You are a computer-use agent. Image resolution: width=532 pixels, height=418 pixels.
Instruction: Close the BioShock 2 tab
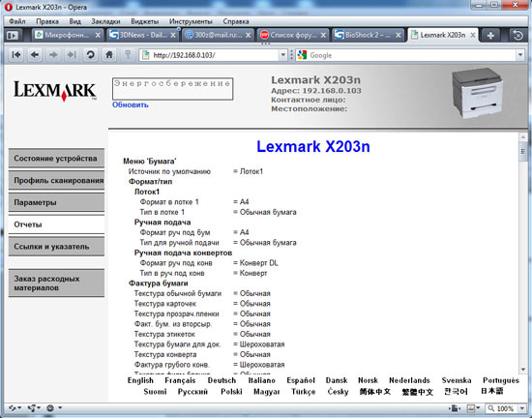tap(399, 35)
